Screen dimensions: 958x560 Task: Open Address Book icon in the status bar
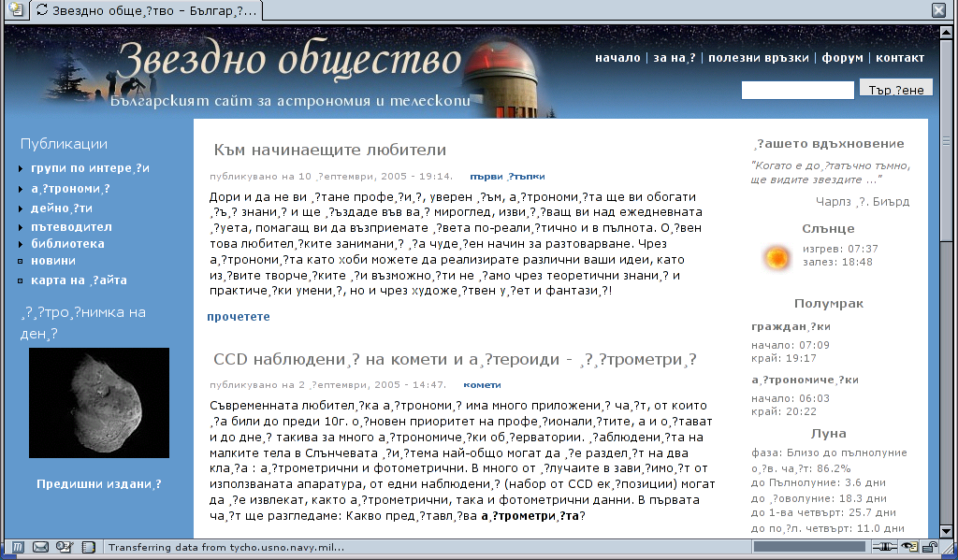point(88,547)
